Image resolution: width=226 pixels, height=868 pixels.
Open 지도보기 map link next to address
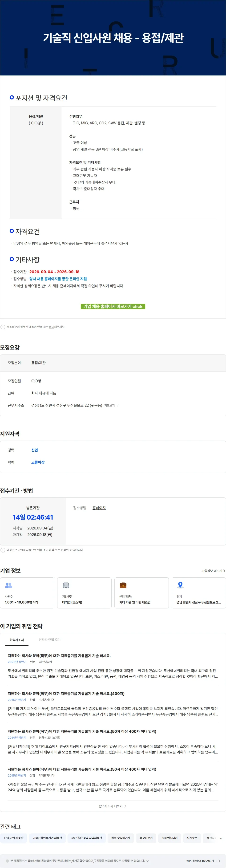click(x=109, y=405)
